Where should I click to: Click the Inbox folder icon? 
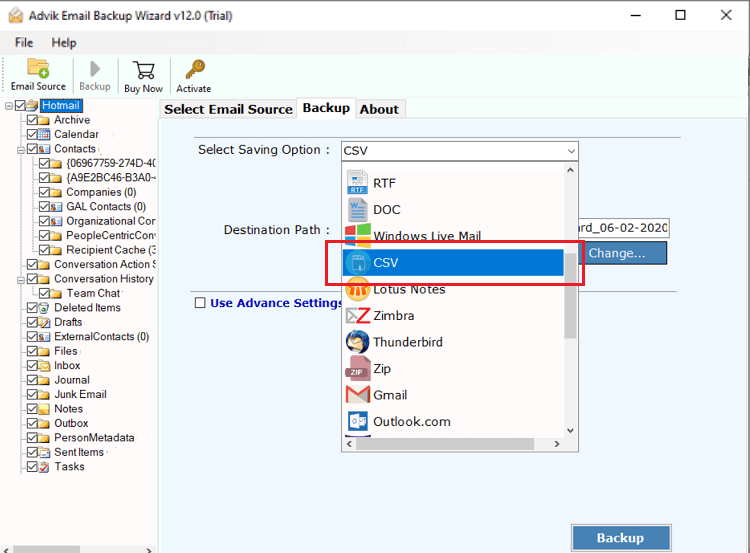click(44, 365)
